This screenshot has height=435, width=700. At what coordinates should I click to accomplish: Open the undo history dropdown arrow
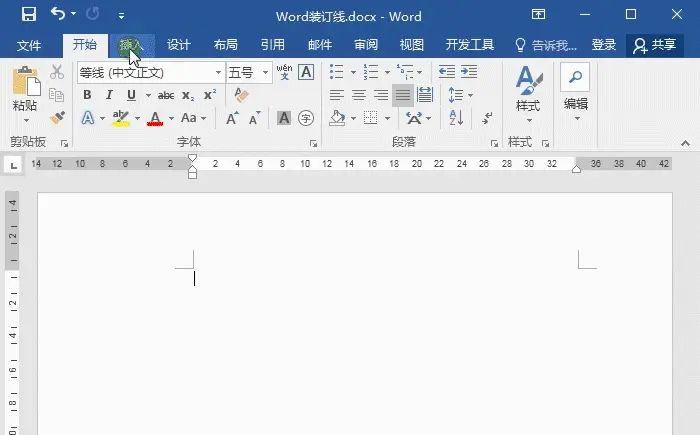[73, 14]
